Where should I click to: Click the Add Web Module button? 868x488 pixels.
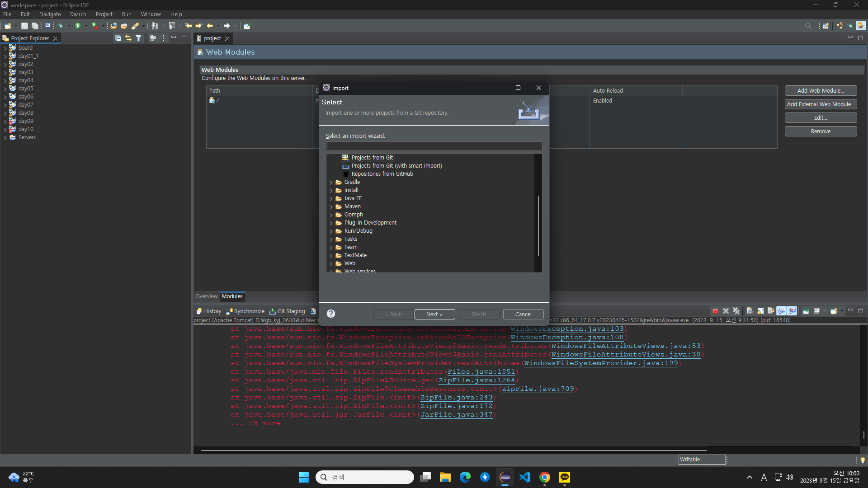821,91
